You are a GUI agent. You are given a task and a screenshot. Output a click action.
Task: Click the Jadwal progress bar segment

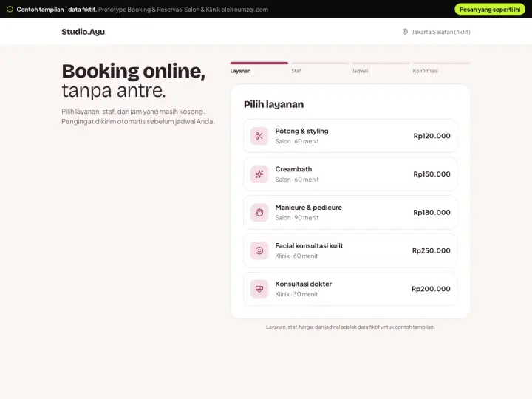(x=381, y=63)
